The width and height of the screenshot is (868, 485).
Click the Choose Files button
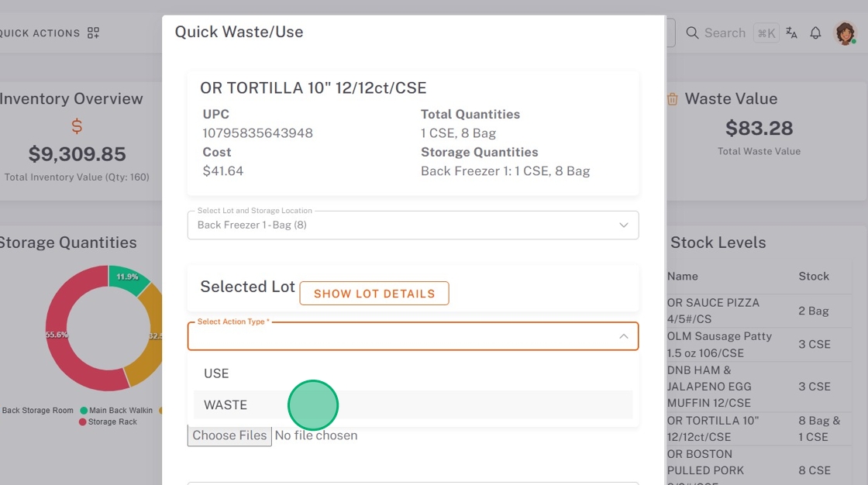click(229, 435)
